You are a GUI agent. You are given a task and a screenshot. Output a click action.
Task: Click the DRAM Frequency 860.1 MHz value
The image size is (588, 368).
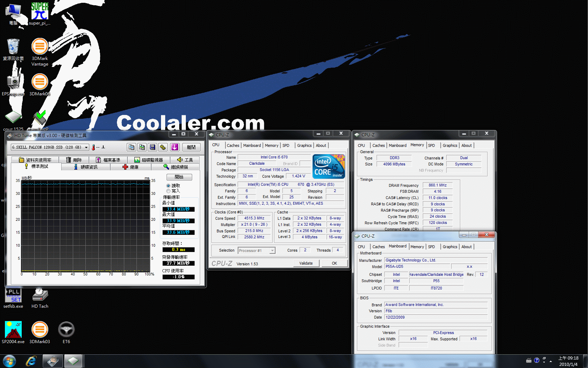pos(437,185)
